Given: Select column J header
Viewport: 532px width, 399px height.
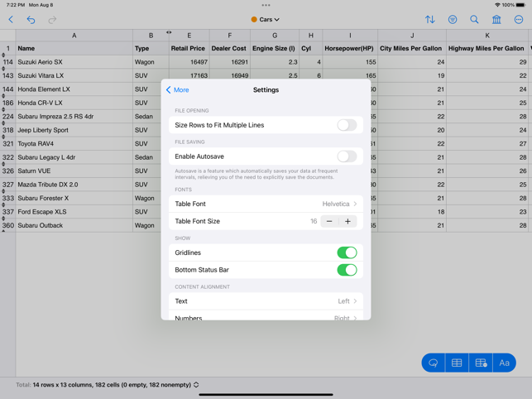Looking at the screenshot, I should pos(412,36).
